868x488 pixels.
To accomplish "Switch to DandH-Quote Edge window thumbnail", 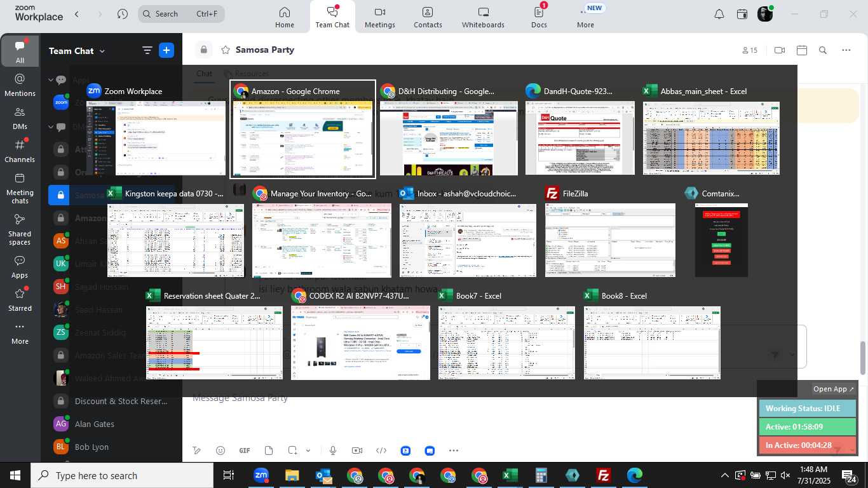I will click(x=580, y=130).
